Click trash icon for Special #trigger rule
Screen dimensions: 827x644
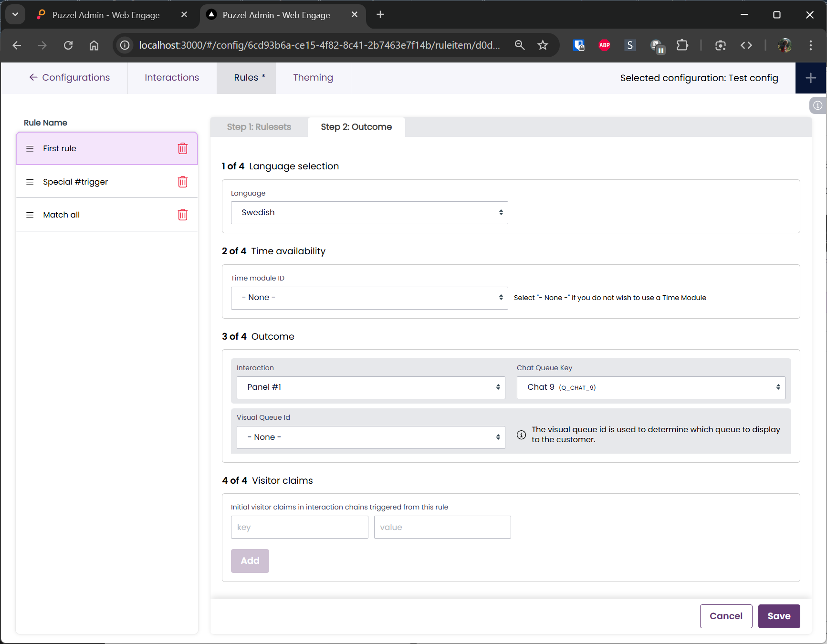pyautogui.click(x=182, y=182)
